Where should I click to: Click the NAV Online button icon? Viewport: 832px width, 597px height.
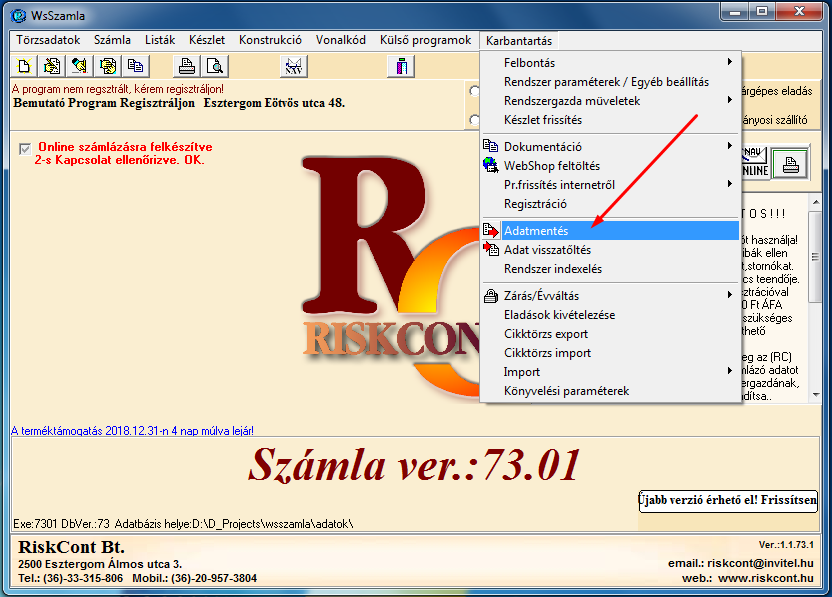click(755, 162)
